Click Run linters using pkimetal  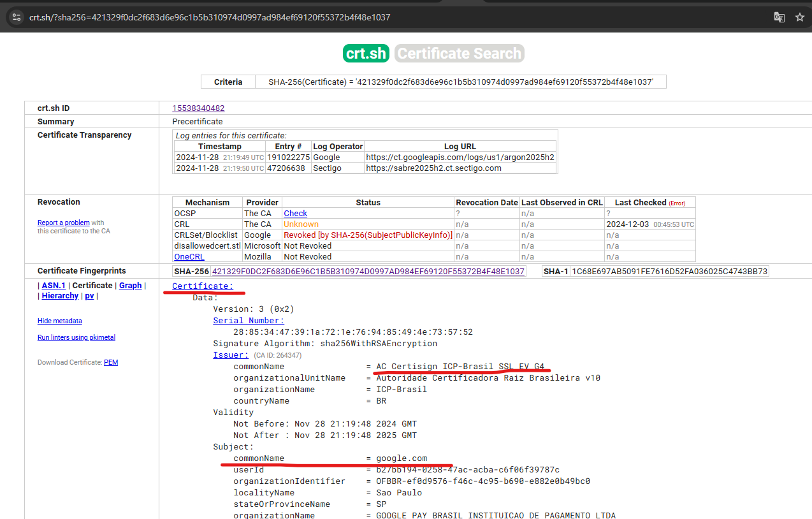(76, 337)
